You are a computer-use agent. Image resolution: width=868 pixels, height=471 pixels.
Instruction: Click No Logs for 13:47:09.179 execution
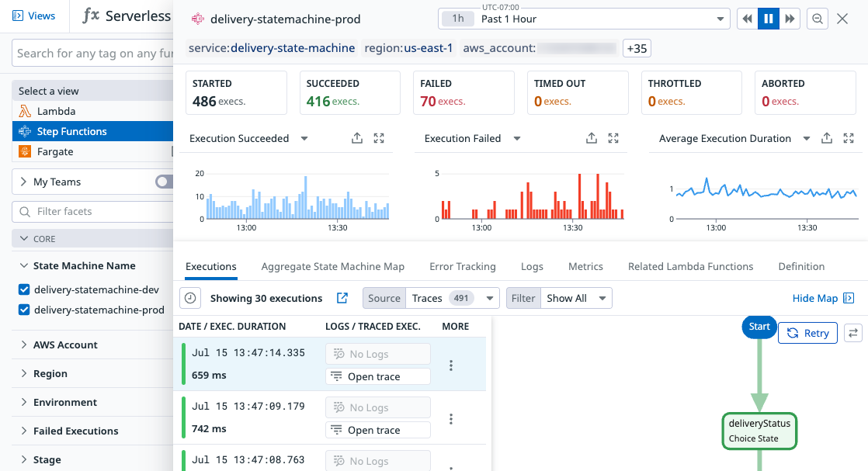tap(378, 408)
